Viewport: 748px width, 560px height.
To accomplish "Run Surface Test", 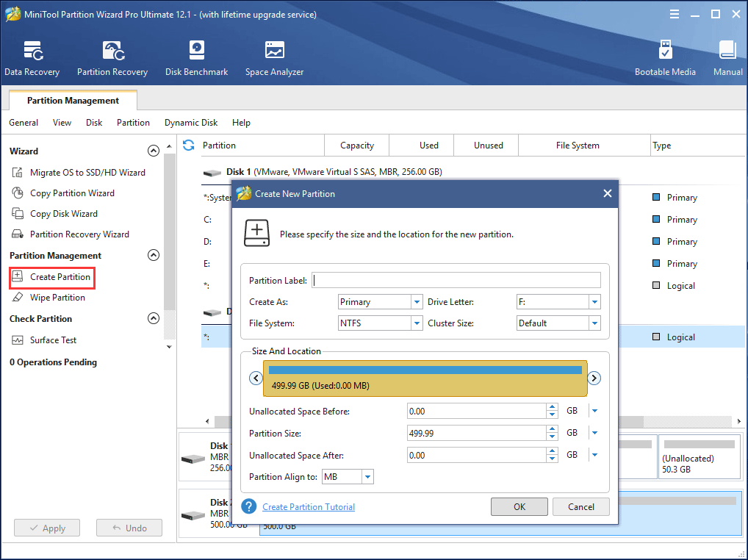I will 44,340.
